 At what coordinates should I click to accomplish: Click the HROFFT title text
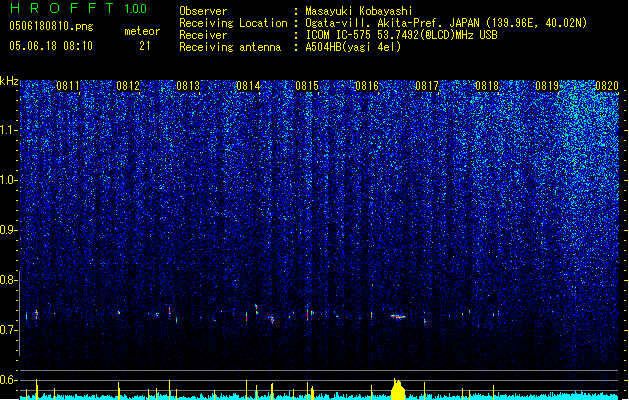(x=62, y=8)
